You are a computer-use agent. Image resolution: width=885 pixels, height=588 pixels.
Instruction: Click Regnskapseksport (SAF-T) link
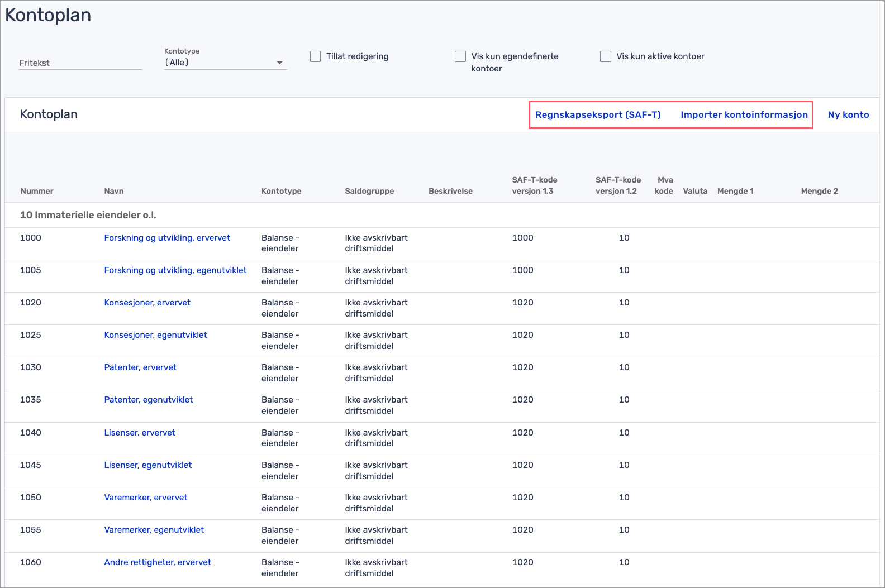click(598, 114)
